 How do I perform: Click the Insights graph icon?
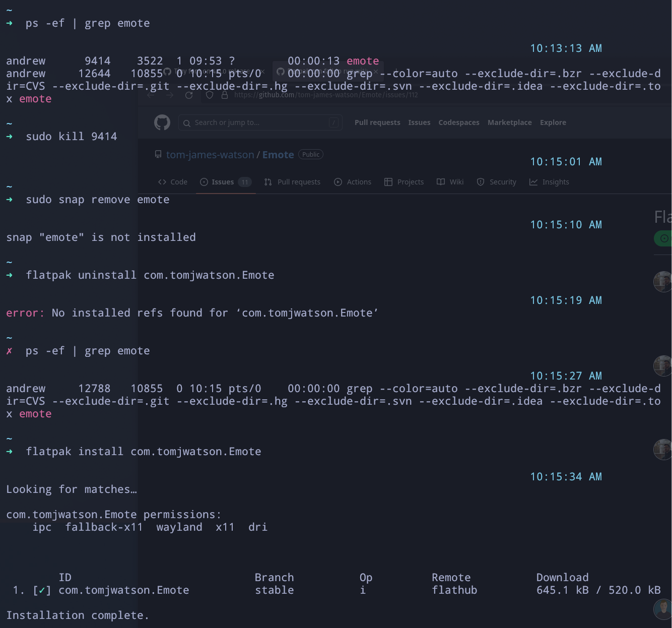tap(533, 182)
